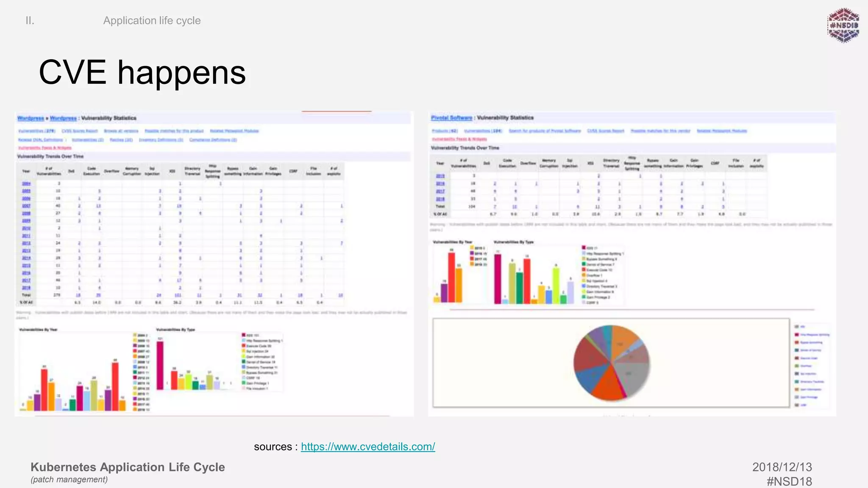Click the 'Pivotal Software' vendor link
The image size is (868, 488).
(451, 118)
